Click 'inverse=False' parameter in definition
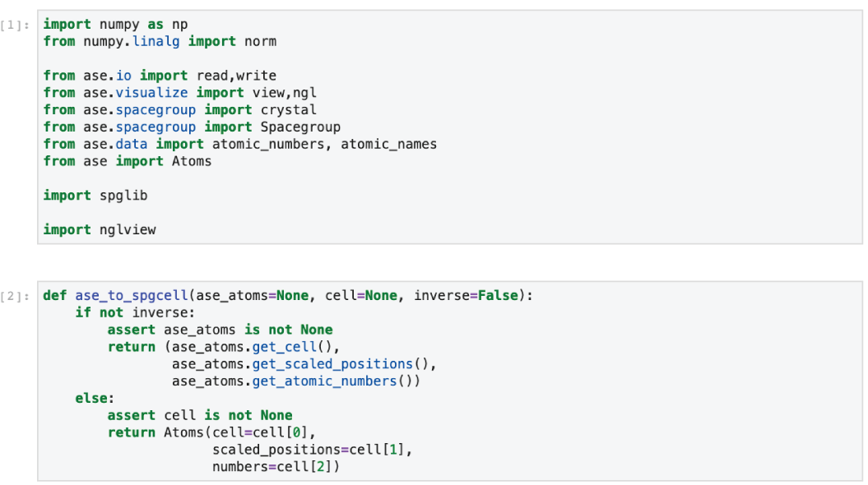The width and height of the screenshot is (868, 485). [x=466, y=296]
